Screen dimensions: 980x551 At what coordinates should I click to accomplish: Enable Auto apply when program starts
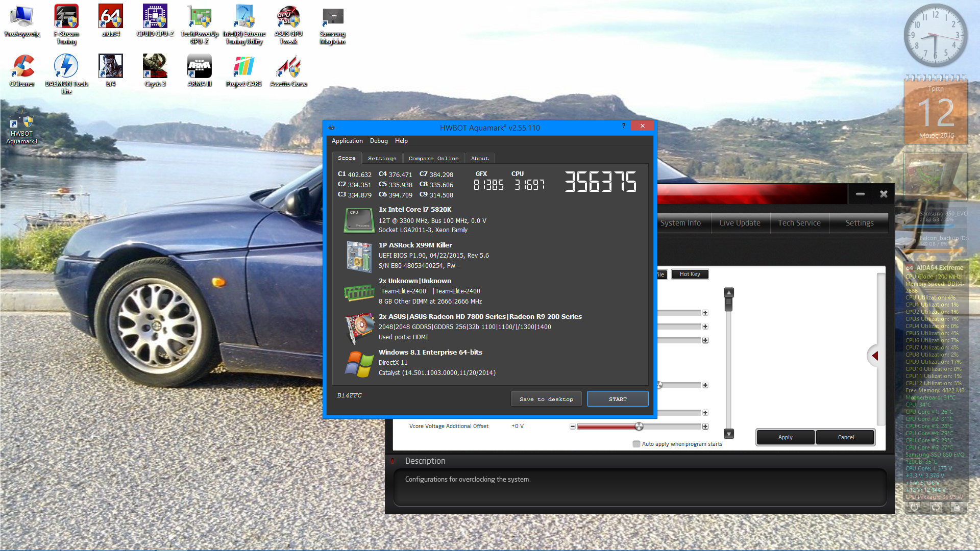(x=636, y=444)
